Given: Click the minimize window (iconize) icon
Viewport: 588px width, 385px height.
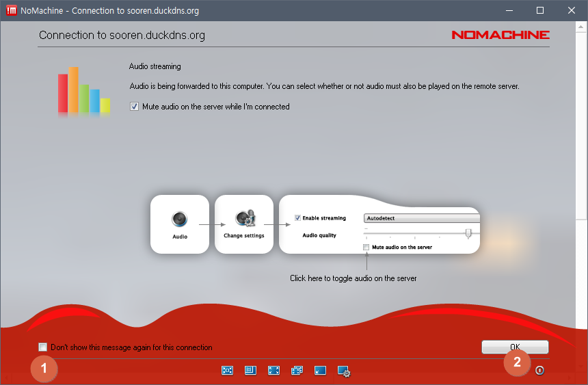Looking at the screenshot, I should click(320, 371).
